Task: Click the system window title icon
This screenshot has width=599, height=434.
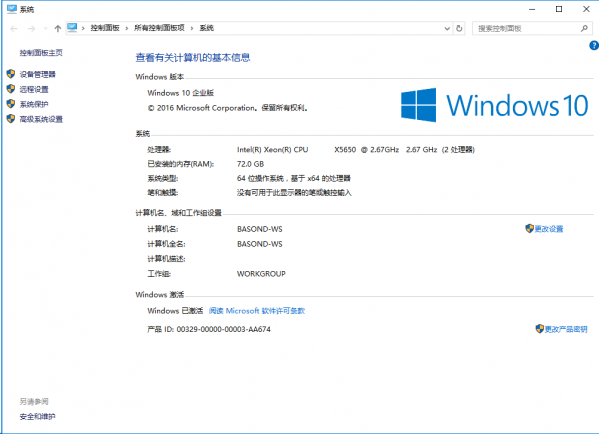Action: click(x=12, y=9)
